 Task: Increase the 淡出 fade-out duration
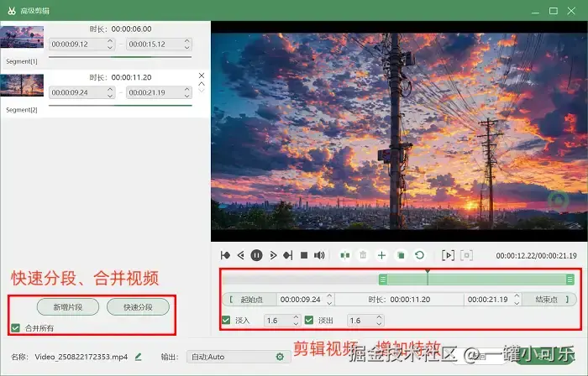pyautogui.click(x=379, y=317)
